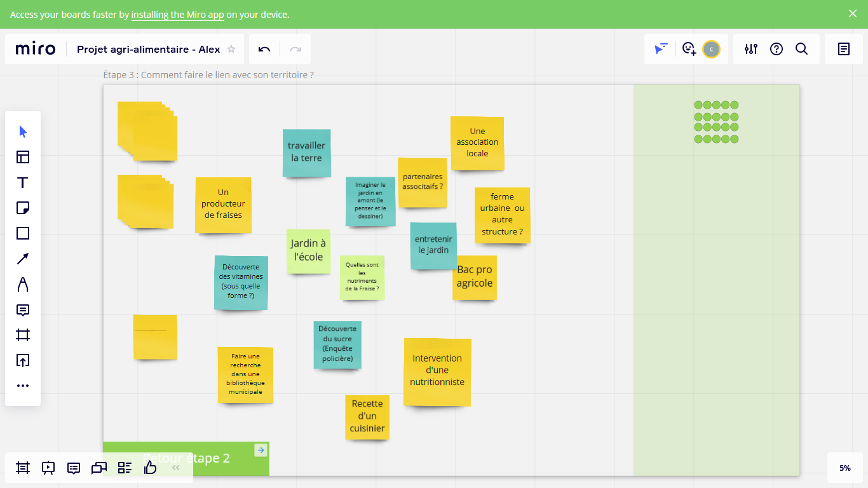Select the 'Jardin à l'école' green sticky note

(x=308, y=251)
